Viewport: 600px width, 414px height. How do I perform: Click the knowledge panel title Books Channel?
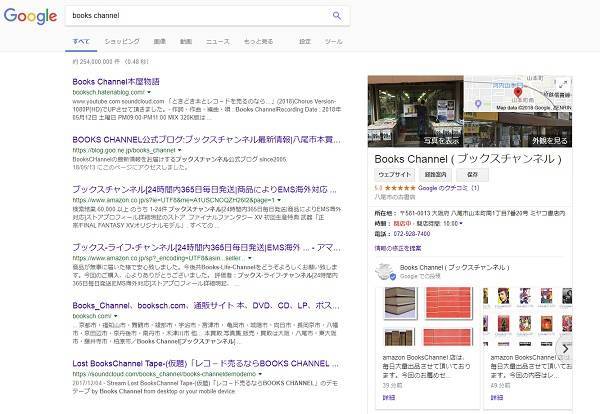468,159
